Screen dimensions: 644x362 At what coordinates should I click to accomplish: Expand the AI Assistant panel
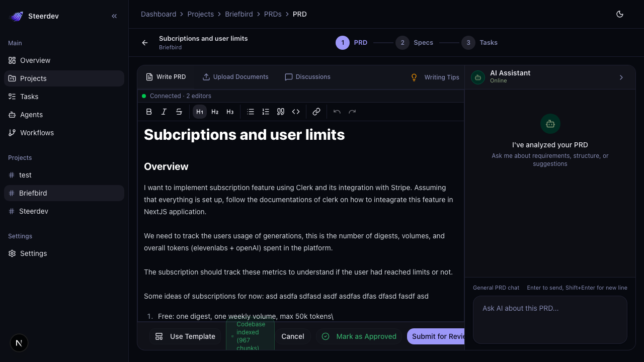[x=621, y=77]
